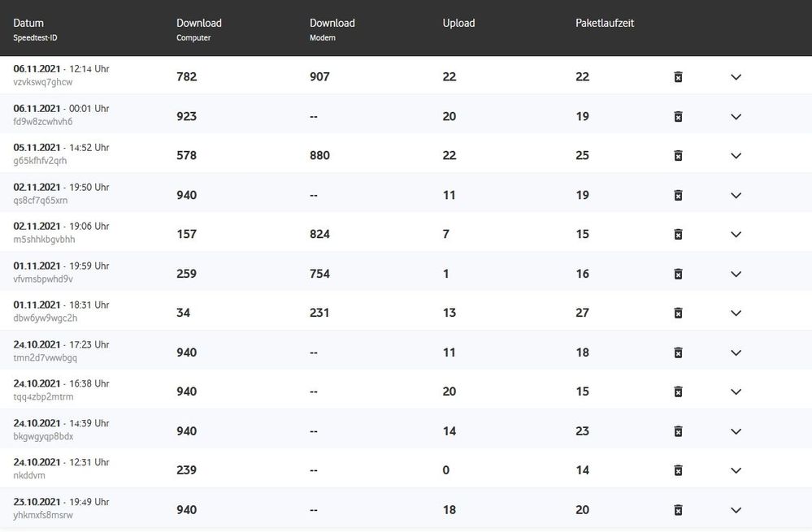This screenshot has width=812, height=532.
Task: Click the Upload column header
Action: tap(458, 23)
